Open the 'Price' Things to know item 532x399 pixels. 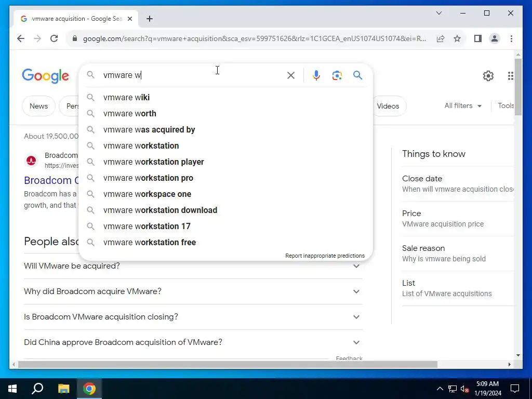[x=458, y=219]
